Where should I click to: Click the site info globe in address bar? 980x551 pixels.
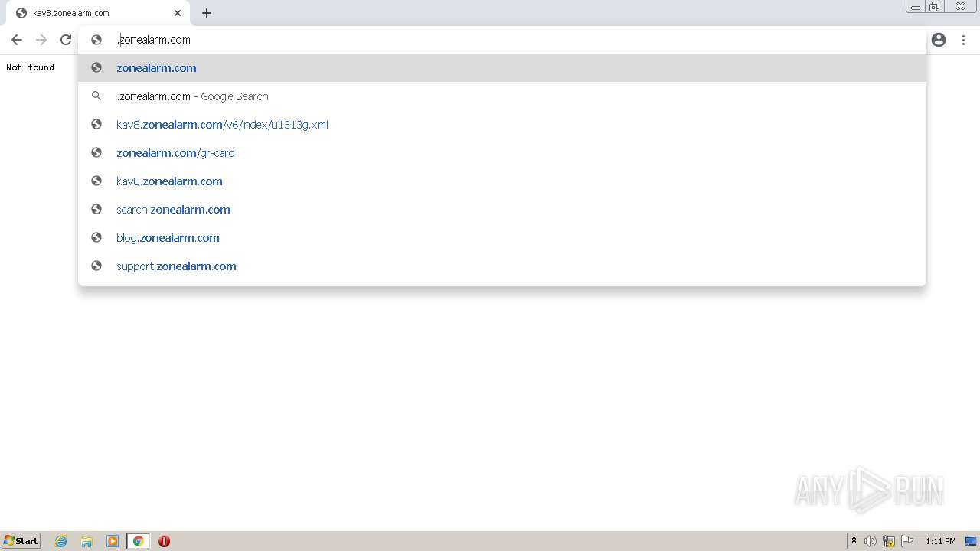click(x=96, y=40)
